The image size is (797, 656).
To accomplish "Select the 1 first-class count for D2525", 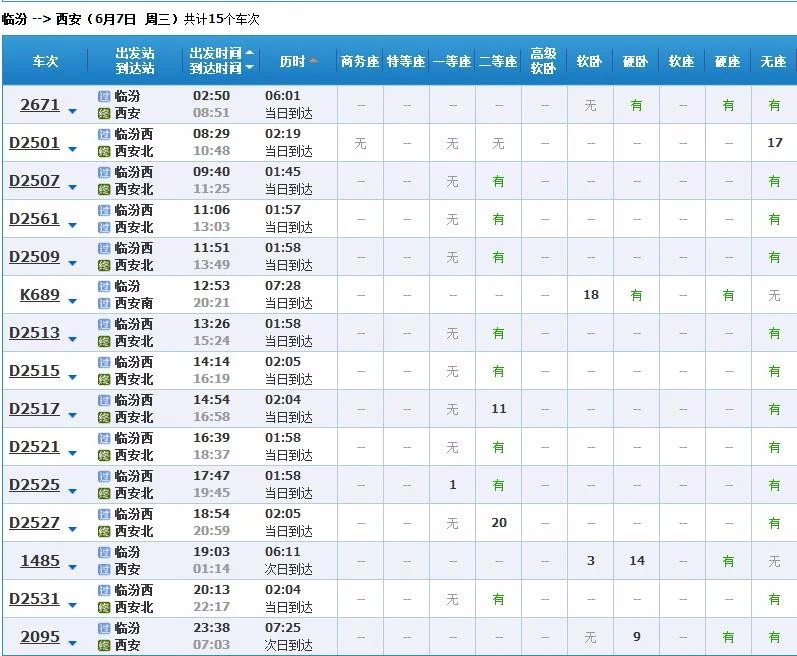I will tap(452, 485).
